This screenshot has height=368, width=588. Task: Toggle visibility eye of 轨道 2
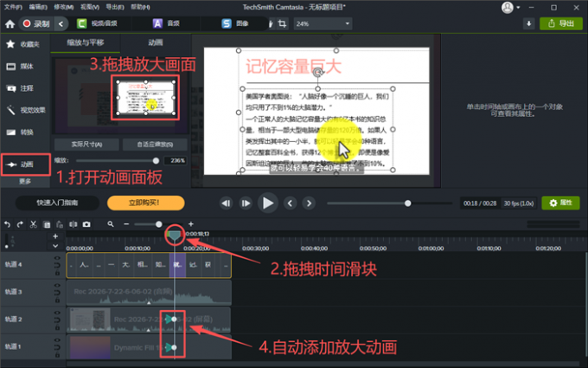click(57, 313)
